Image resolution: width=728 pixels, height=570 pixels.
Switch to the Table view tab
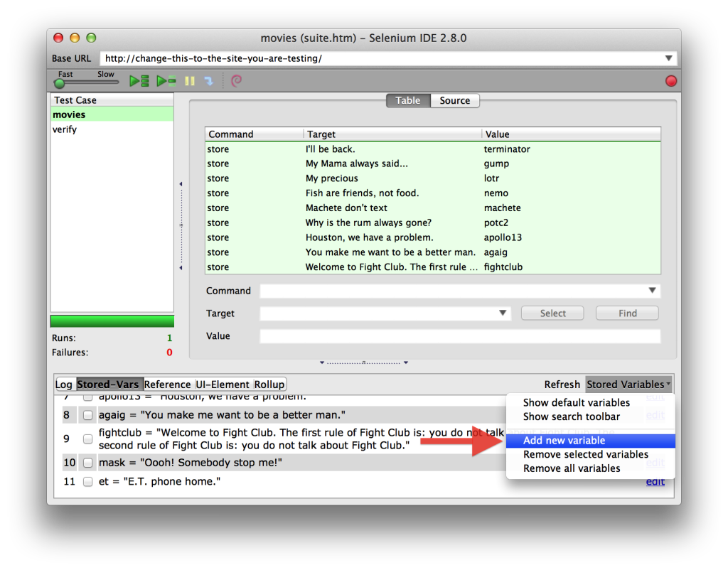408,101
